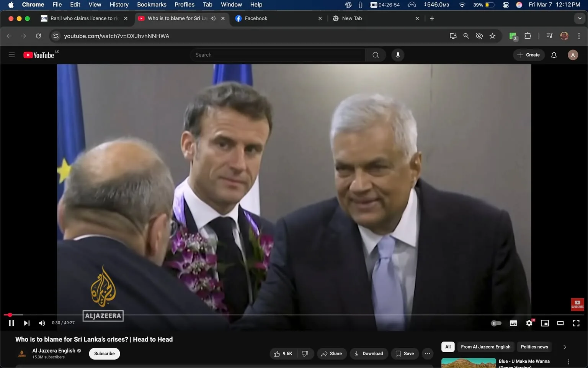
Task: Enable subtitles with the captions icon
Action: tap(513, 323)
